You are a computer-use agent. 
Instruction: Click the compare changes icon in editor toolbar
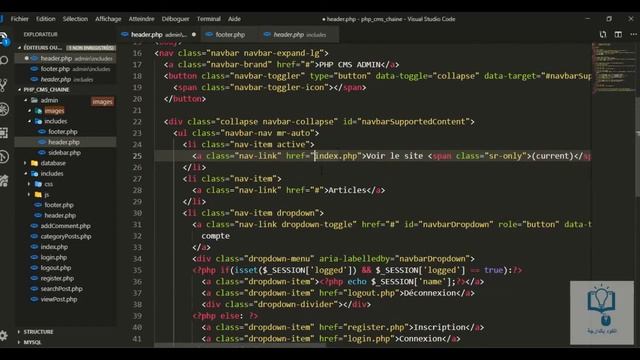603,35
